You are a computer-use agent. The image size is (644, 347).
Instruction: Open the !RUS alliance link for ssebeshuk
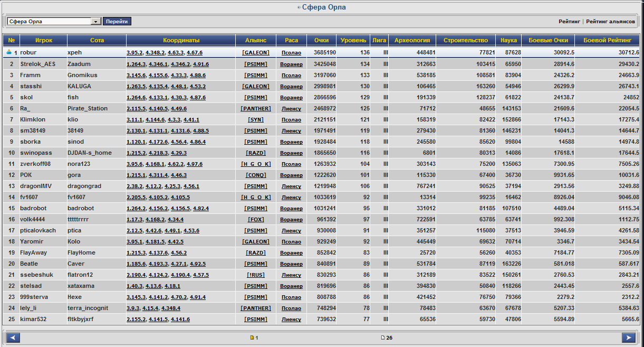(256, 275)
